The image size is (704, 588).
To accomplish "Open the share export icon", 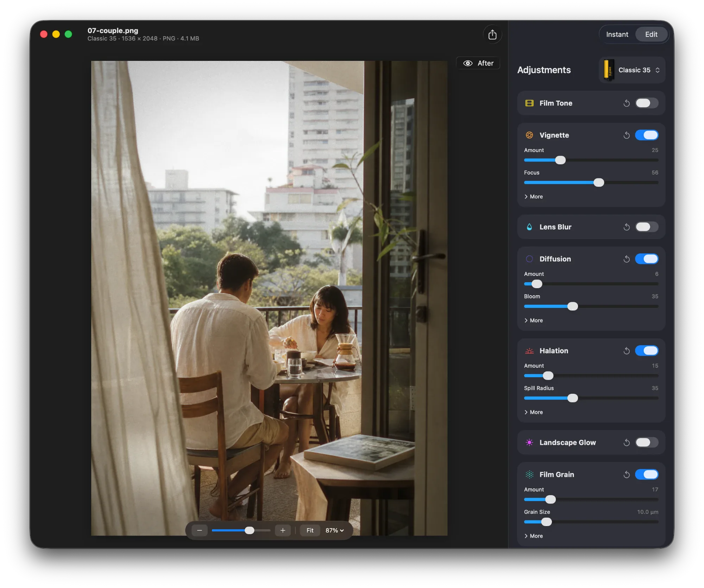I will (492, 34).
